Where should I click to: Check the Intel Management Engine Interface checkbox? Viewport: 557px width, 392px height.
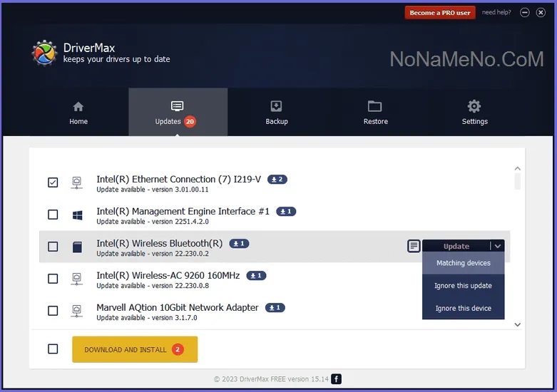click(x=53, y=215)
